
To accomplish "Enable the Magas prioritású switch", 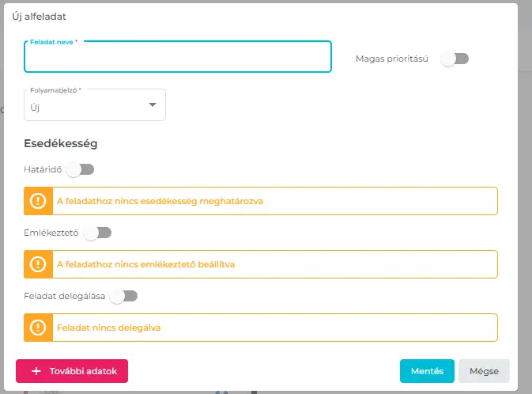I will [455, 59].
